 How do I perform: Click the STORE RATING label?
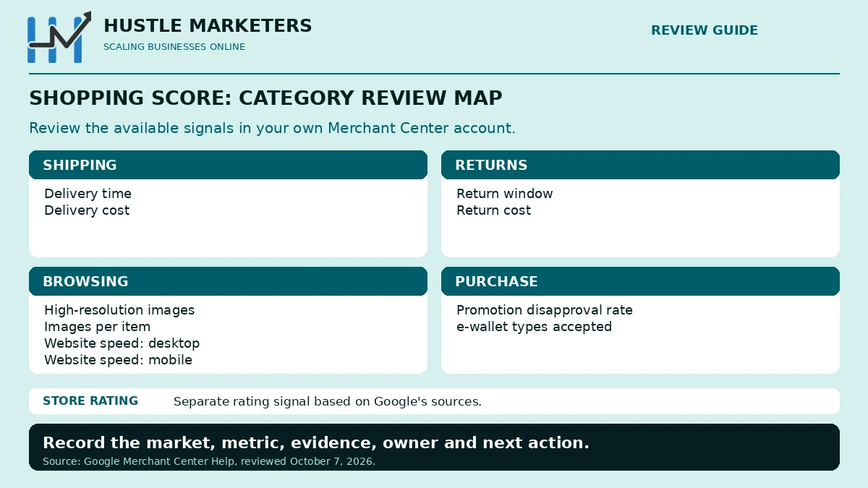(90, 401)
